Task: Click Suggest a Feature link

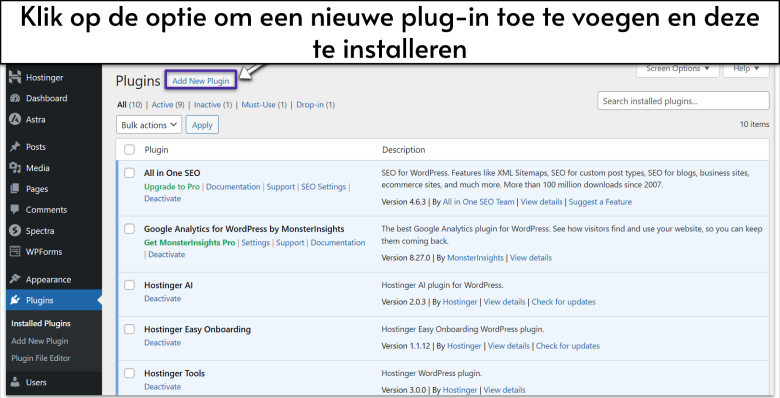Action: (x=600, y=202)
